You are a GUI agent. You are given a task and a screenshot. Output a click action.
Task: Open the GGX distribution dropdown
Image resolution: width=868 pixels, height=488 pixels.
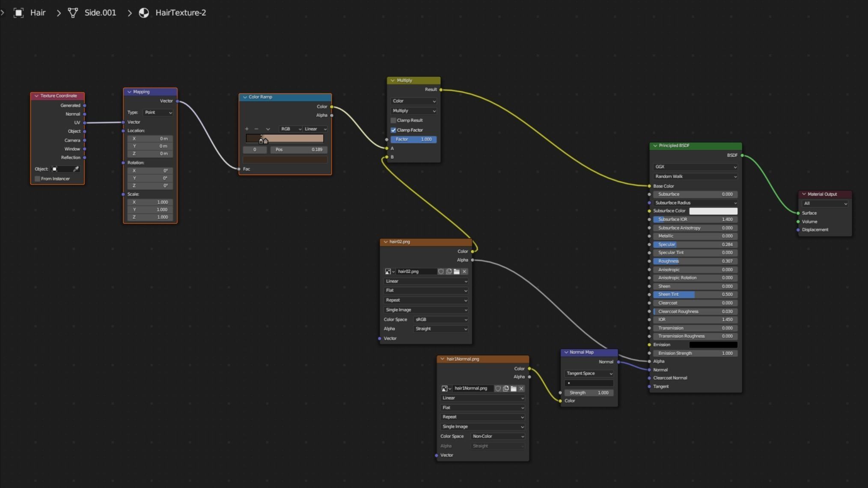[x=695, y=167]
